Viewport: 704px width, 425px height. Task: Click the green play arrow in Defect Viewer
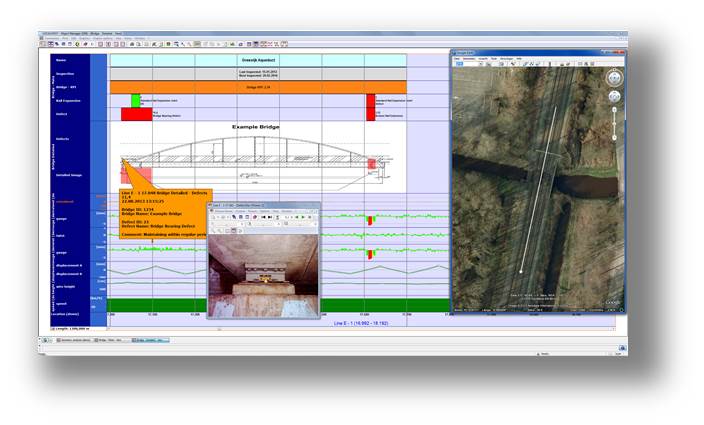pyautogui.click(x=303, y=217)
